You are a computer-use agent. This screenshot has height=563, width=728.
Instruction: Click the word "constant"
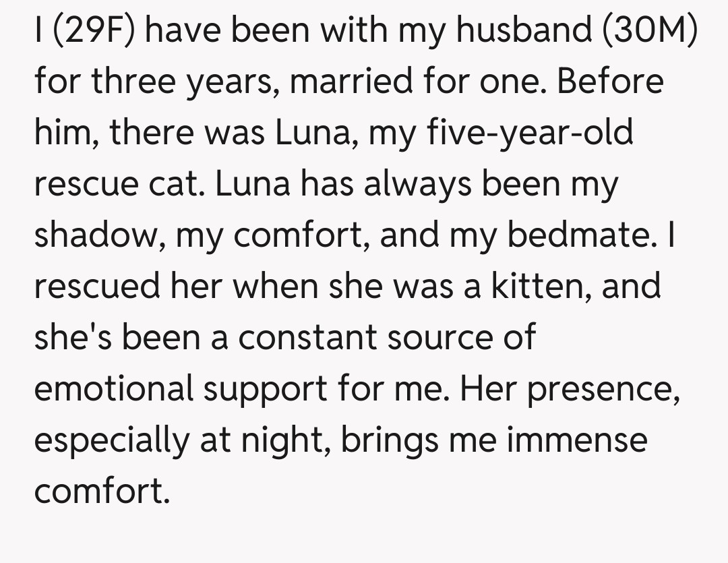[307, 338]
